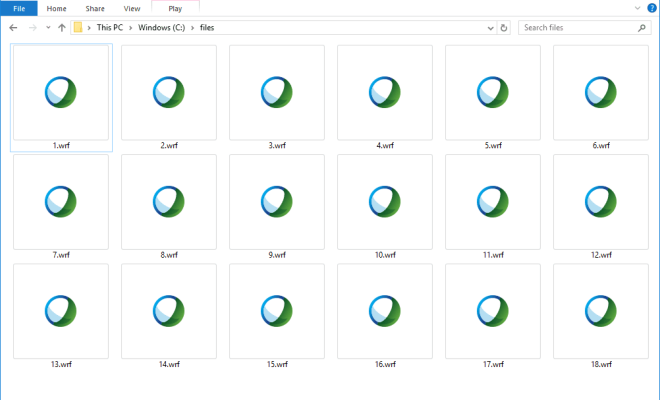Open the File menu
Image resolution: width=660 pixels, height=400 pixels.
click(x=19, y=8)
